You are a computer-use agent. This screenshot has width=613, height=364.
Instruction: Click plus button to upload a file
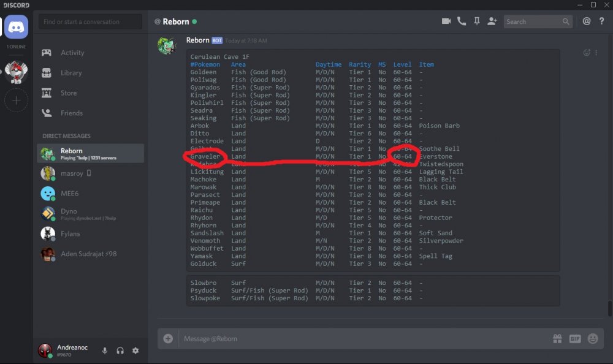pos(168,338)
